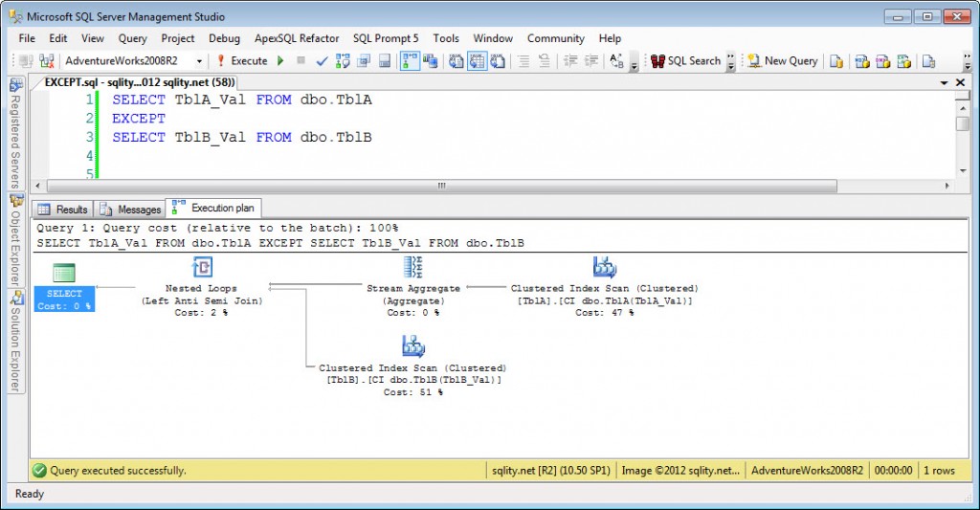Open the Debug menu
This screenshot has width=980, height=510.
tap(224, 38)
